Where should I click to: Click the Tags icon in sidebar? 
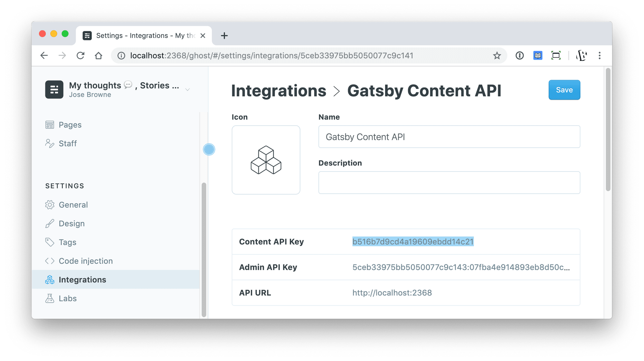pyautogui.click(x=50, y=242)
